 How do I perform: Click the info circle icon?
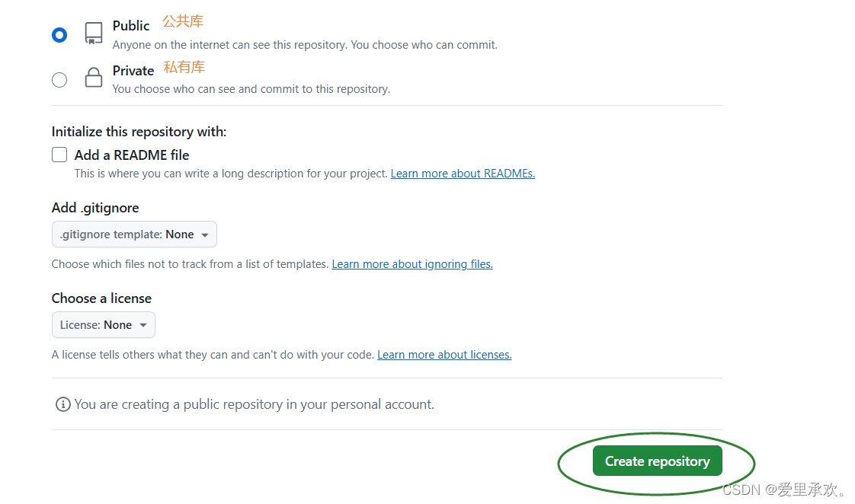point(63,404)
